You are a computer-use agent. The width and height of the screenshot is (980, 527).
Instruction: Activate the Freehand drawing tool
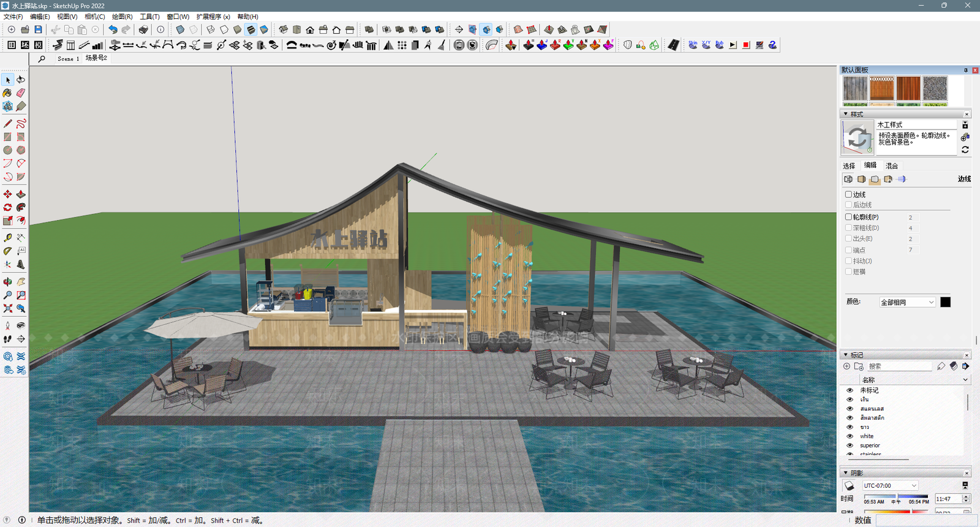(21, 124)
